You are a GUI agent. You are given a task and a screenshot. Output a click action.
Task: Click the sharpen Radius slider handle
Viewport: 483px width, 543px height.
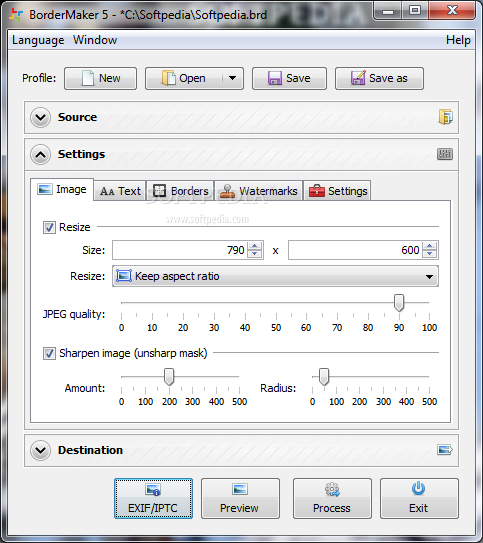click(324, 377)
